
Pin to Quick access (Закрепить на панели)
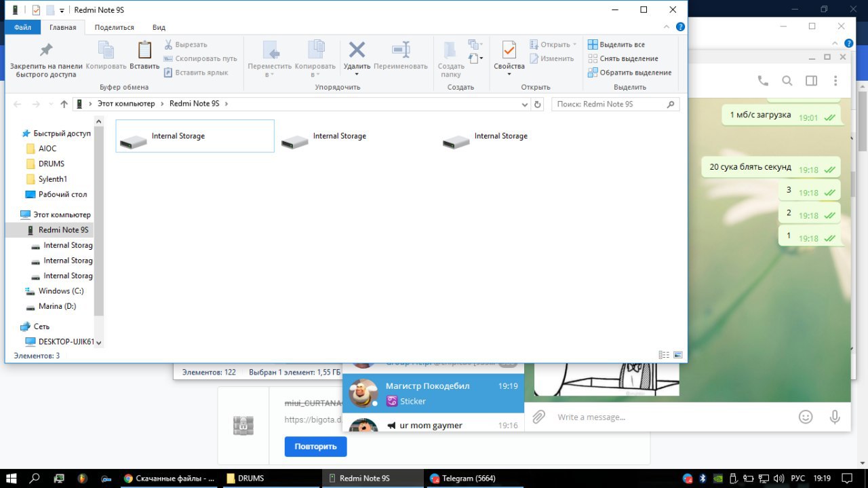pyautogui.click(x=46, y=59)
